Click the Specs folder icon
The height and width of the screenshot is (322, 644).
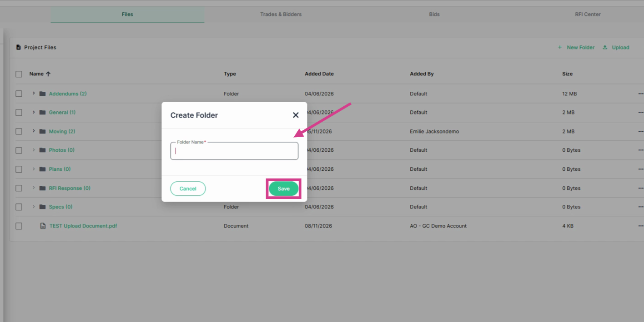(x=43, y=207)
